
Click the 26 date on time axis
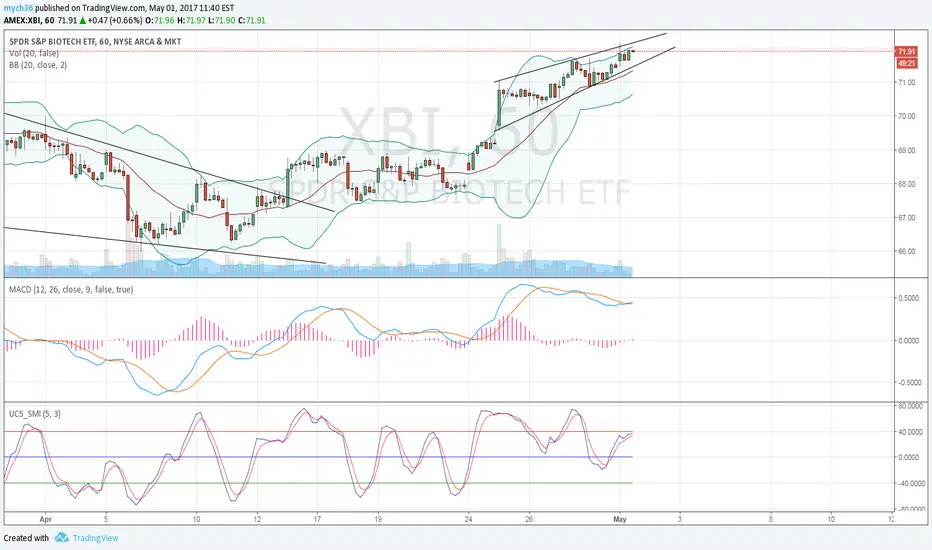click(529, 519)
